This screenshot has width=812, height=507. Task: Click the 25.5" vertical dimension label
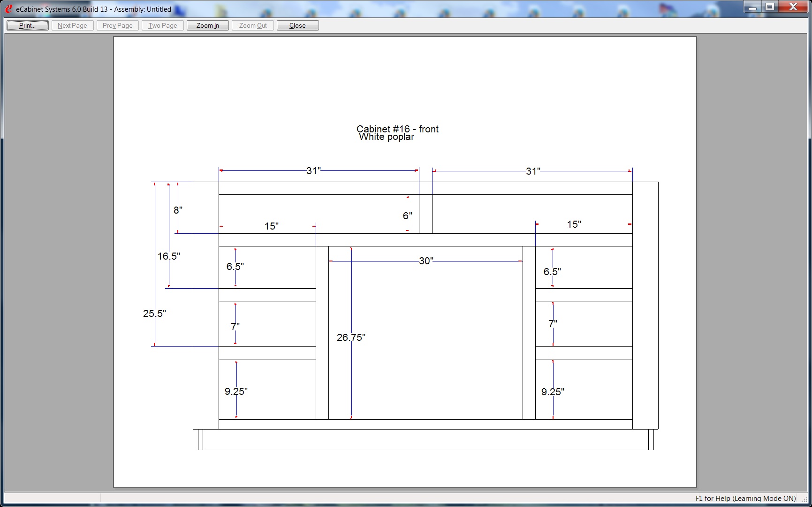[154, 313]
